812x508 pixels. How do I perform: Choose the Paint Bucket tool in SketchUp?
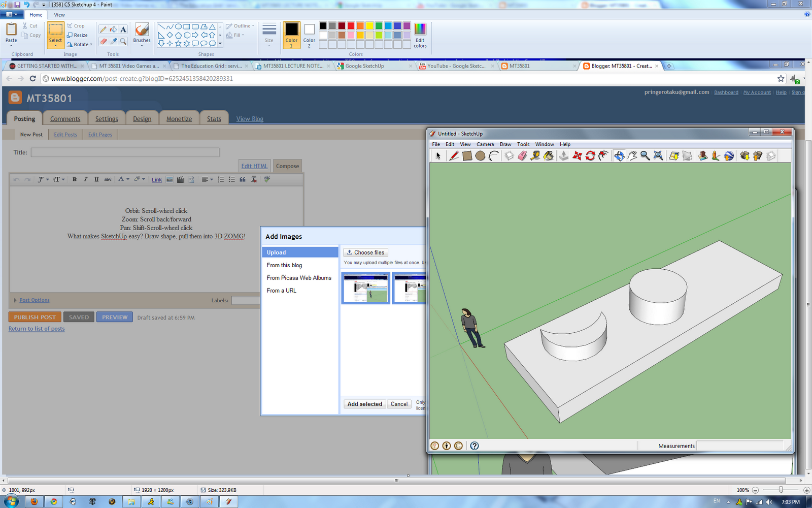(x=548, y=156)
